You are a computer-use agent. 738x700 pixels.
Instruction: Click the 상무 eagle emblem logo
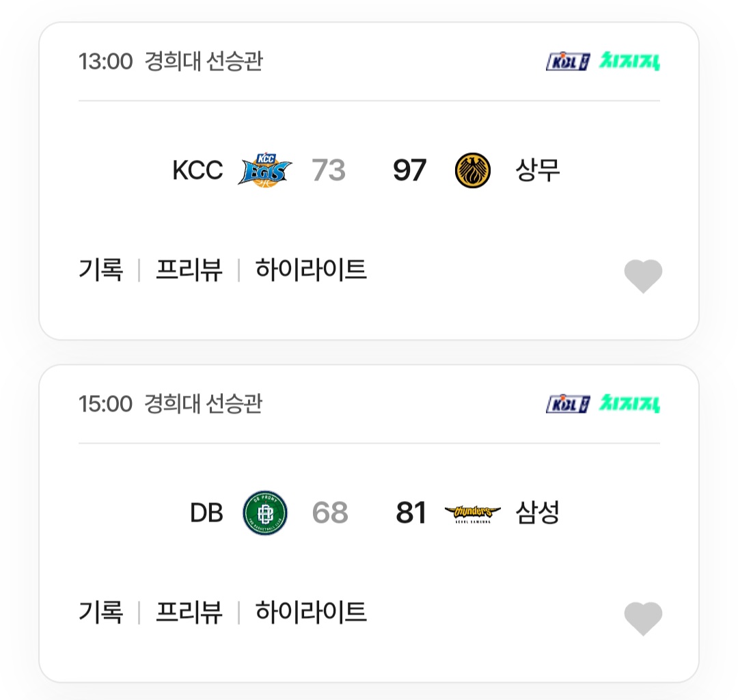pos(473,170)
